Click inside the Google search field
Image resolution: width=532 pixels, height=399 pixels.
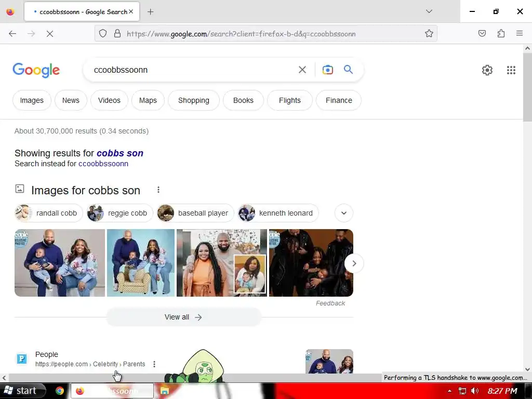coord(193,70)
